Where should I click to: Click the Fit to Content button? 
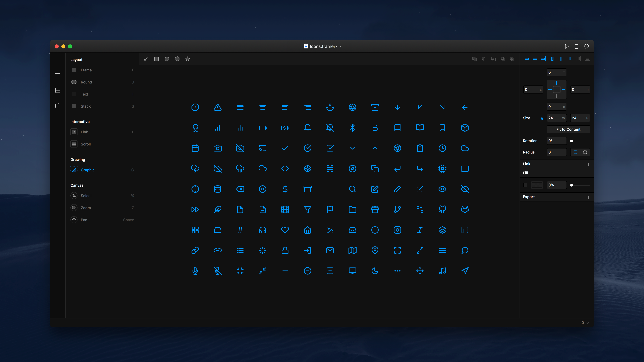[x=568, y=129]
